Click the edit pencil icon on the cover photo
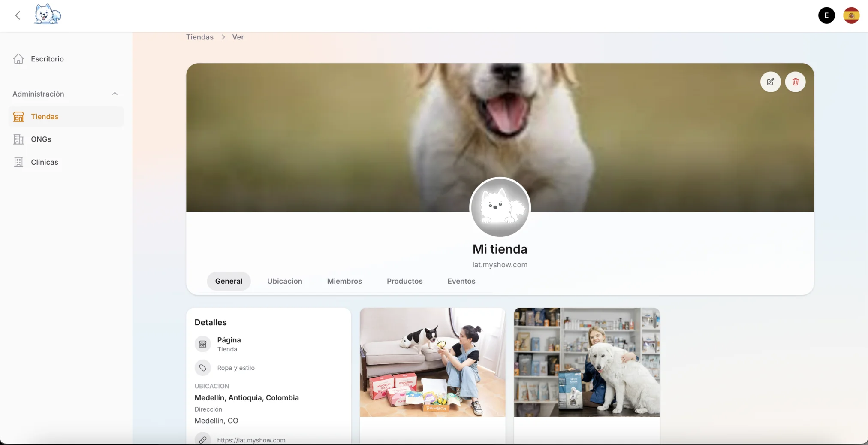 [x=770, y=82]
